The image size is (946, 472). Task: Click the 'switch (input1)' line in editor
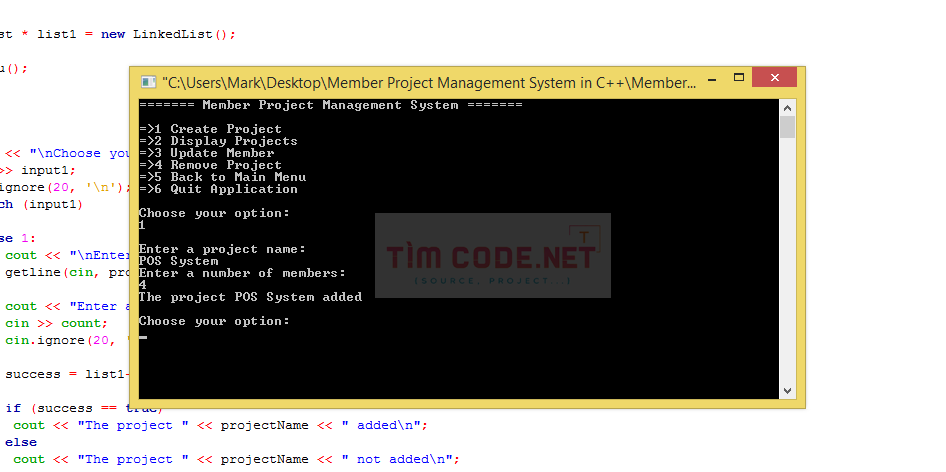point(41,204)
